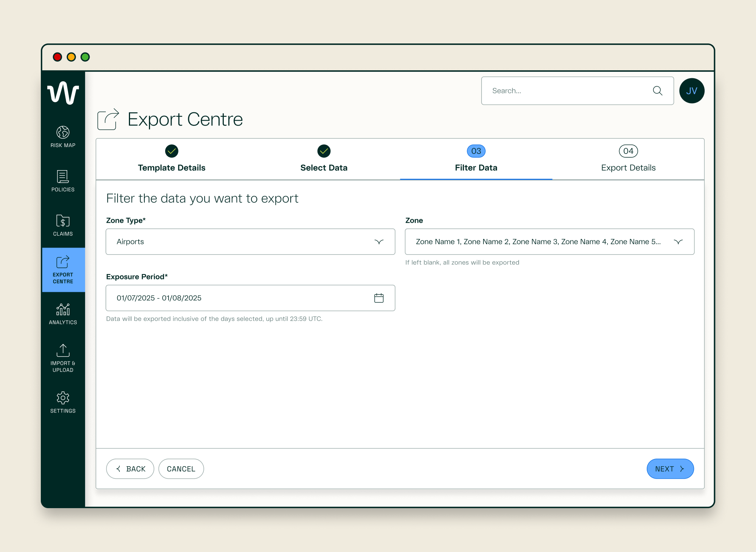Open the Zone Name multi-select field
Screen dimensions: 756x552
[x=550, y=242]
